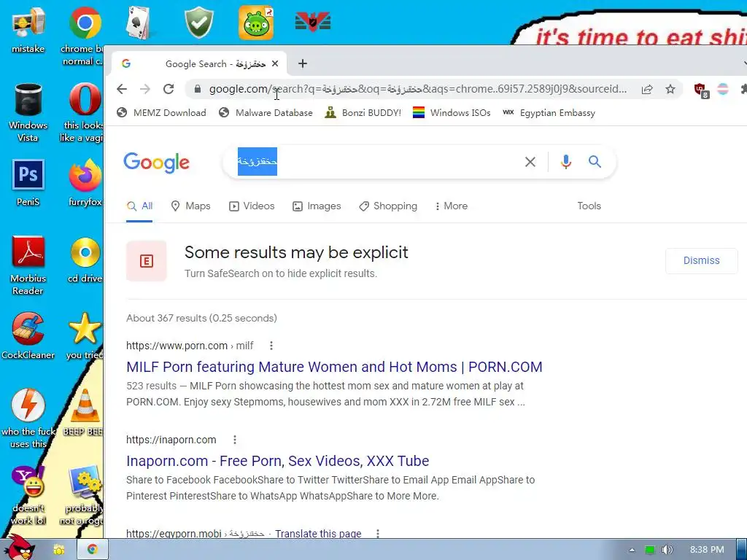Open the Bad Piggies green pig desktop icon
Screen dimensions: 747x560
click(x=256, y=23)
